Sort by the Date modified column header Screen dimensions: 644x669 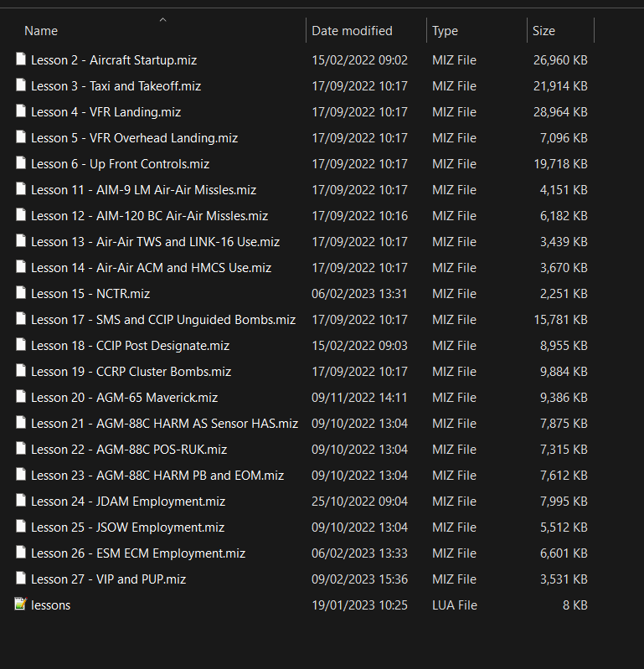pos(352,31)
